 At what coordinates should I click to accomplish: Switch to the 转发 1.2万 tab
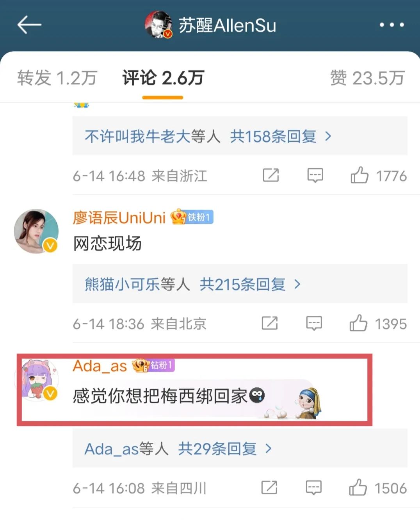click(x=57, y=78)
